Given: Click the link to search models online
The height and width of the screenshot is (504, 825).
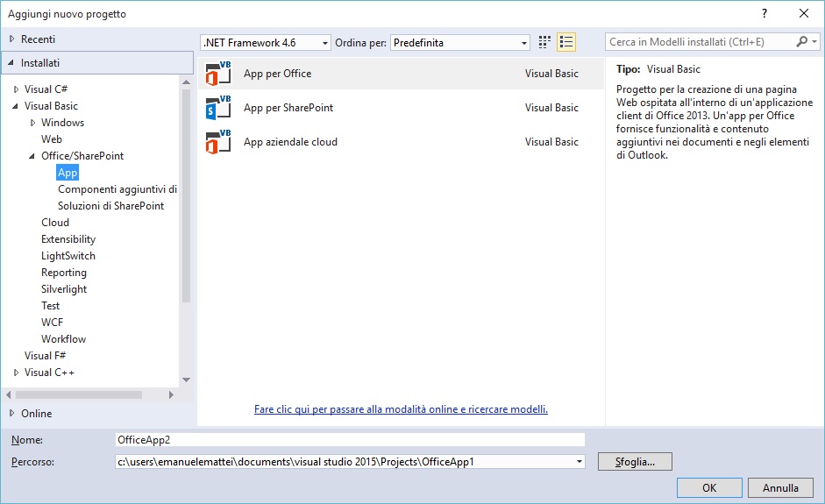Looking at the screenshot, I should [x=401, y=409].
